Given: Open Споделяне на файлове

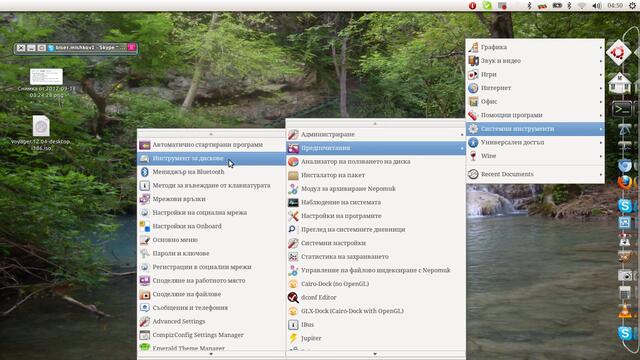Looking at the screenshot, I should click(211, 294).
